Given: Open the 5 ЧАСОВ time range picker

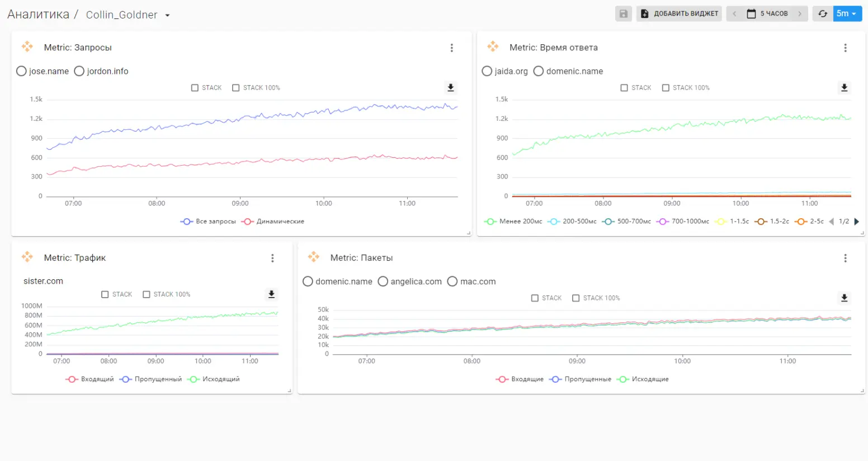Looking at the screenshot, I should click(x=767, y=14).
